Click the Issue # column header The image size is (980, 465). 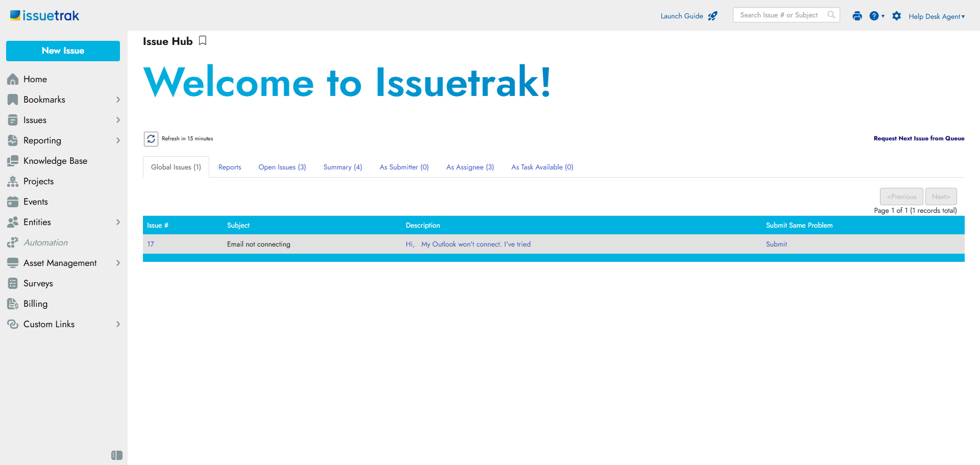point(158,225)
